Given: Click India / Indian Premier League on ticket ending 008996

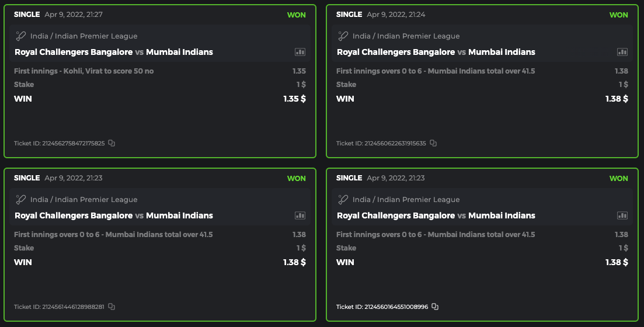Looking at the screenshot, I should (x=406, y=200).
